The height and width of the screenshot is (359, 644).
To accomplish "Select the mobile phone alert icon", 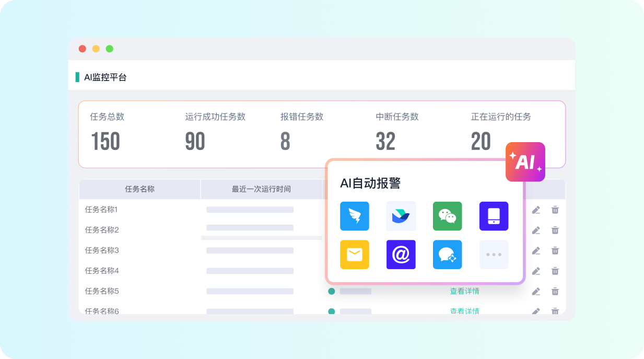I will tap(494, 216).
